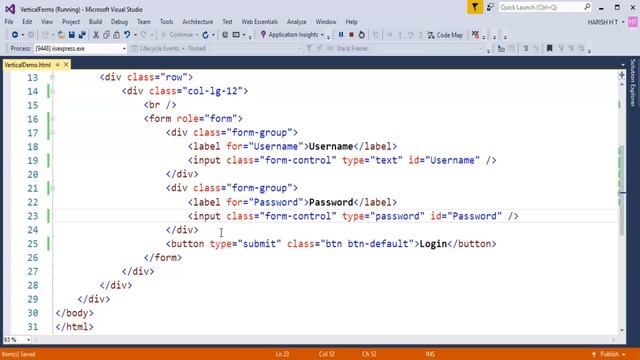Open the Application Insights dropdown arrow

tap(322, 35)
